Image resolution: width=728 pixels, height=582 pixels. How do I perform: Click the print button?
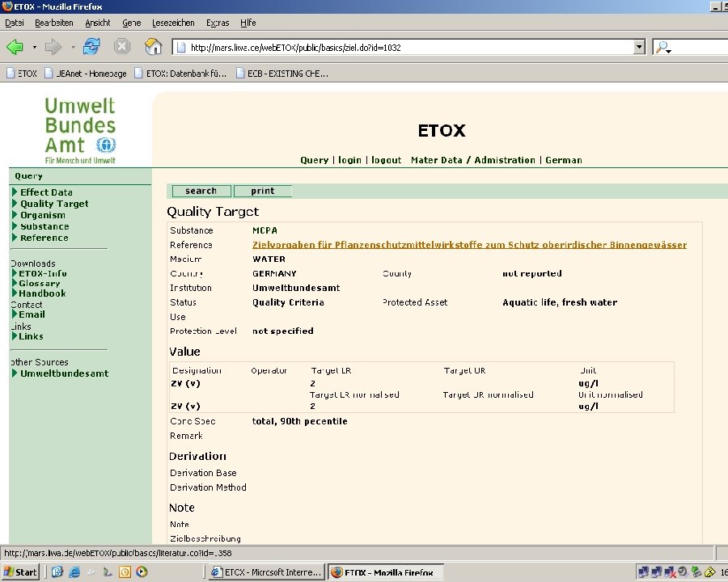(x=263, y=191)
